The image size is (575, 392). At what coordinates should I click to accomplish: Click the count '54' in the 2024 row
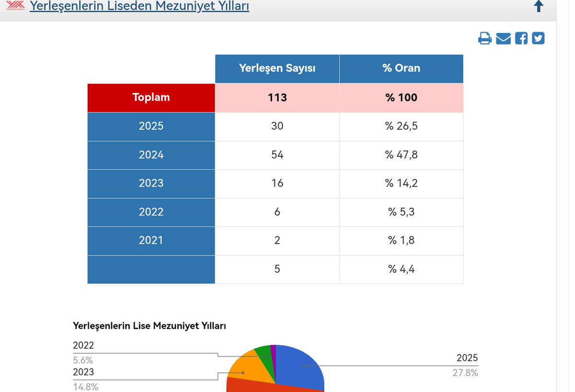click(x=277, y=155)
